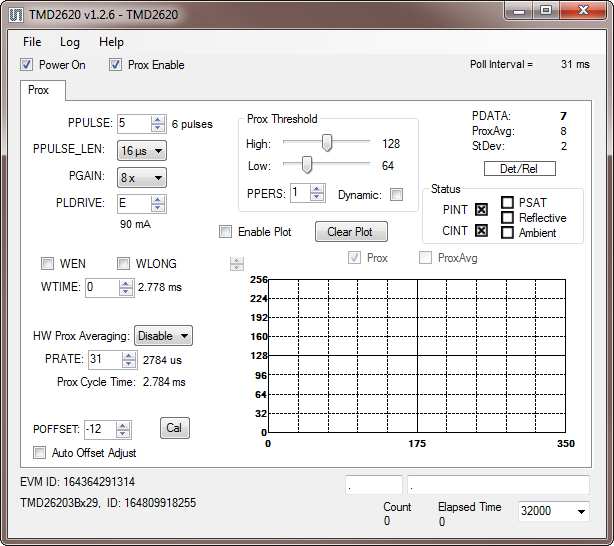Viewport: 614px width, 546px height.
Task: Click the WTIME input field
Action: [x=102, y=287]
